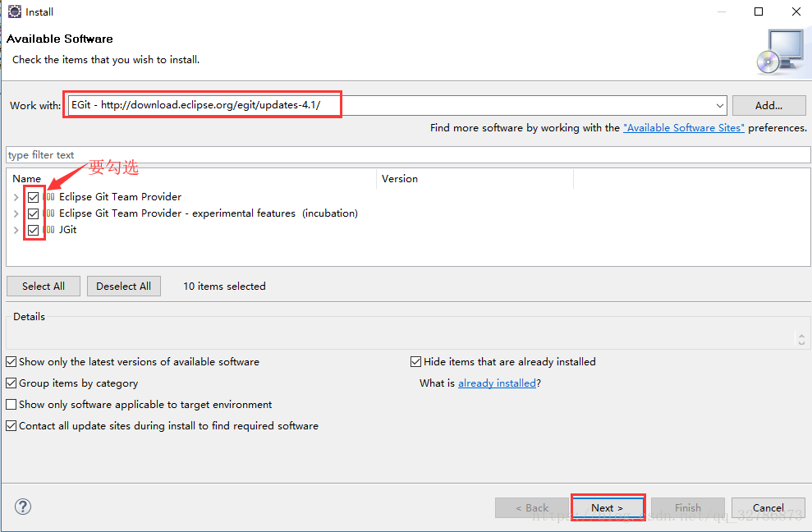
Task: Click the Cancel button
Action: click(x=768, y=507)
